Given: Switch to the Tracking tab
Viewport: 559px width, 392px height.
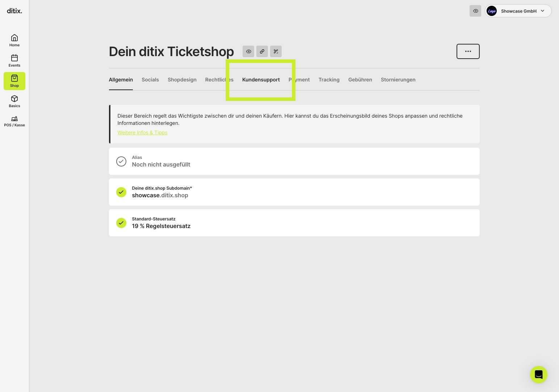Looking at the screenshot, I should [x=329, y=80].
